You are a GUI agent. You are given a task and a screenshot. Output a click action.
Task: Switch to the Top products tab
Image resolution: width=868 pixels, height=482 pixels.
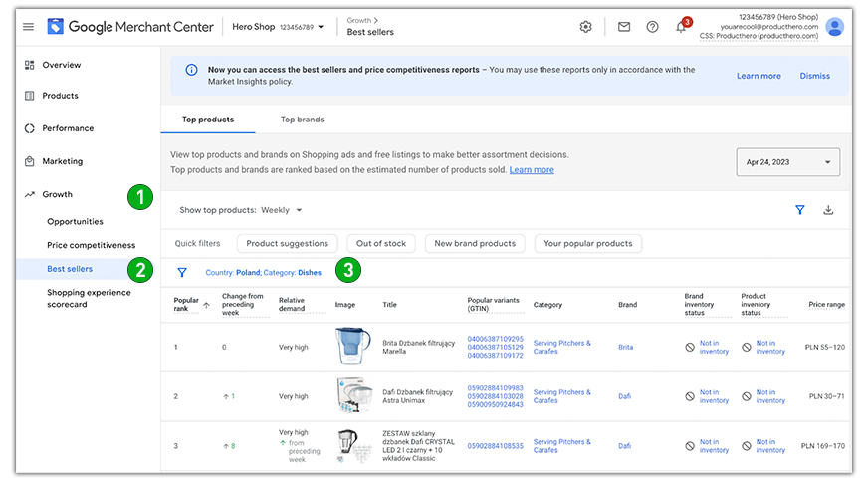point(208,120)
